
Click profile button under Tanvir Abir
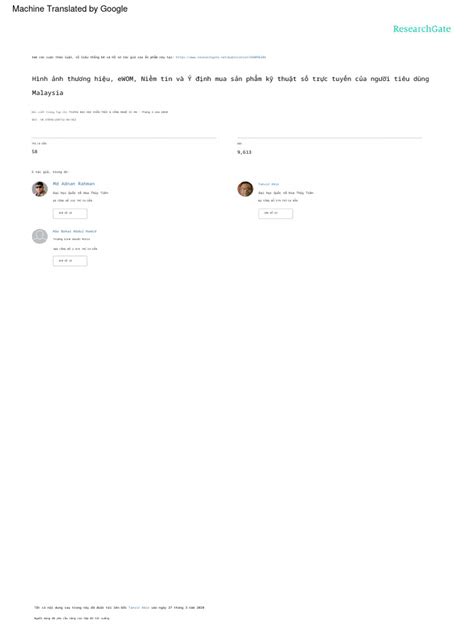(x=275, y=213)
